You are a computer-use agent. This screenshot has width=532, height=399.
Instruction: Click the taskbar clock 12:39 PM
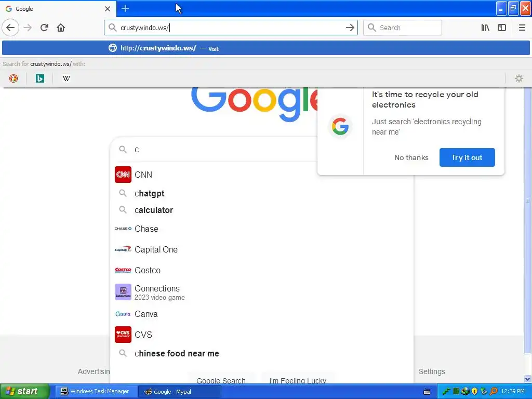click(513, 391)
